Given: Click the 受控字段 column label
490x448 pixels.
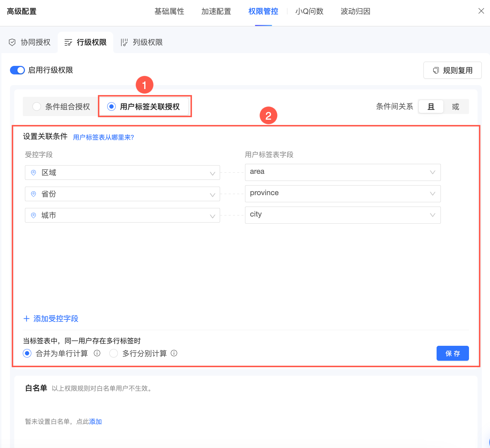Looking at the screenshot, I should (39, 155).
